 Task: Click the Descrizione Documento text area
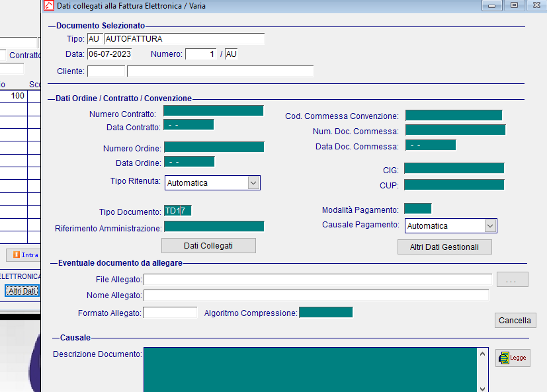310,370
